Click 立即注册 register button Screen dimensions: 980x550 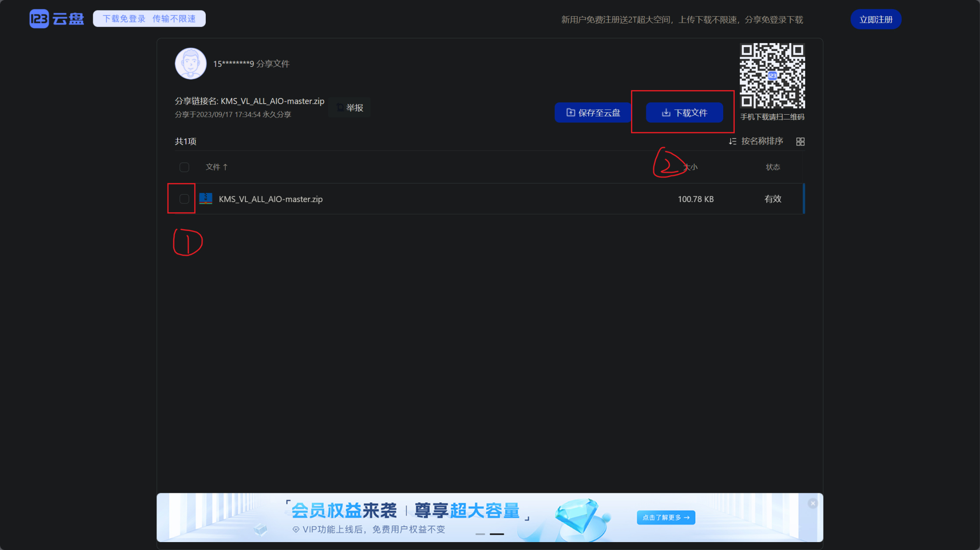click(875, 19)
